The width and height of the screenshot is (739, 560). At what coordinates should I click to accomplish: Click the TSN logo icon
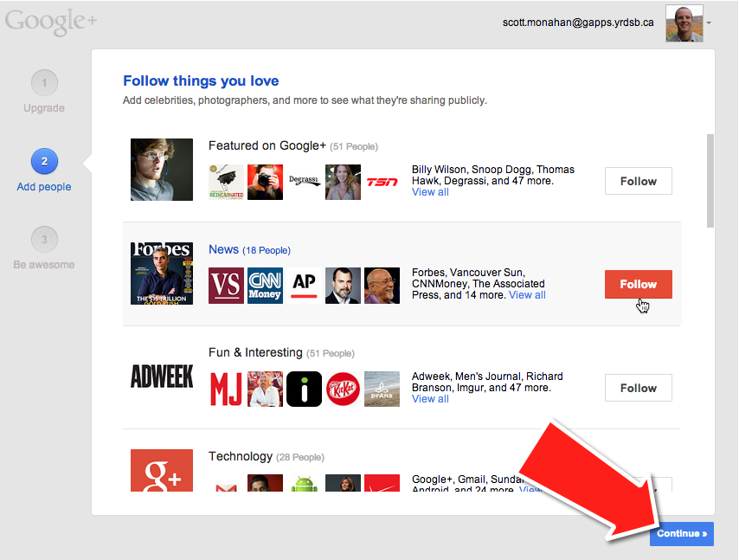click(x=382, y=182)
